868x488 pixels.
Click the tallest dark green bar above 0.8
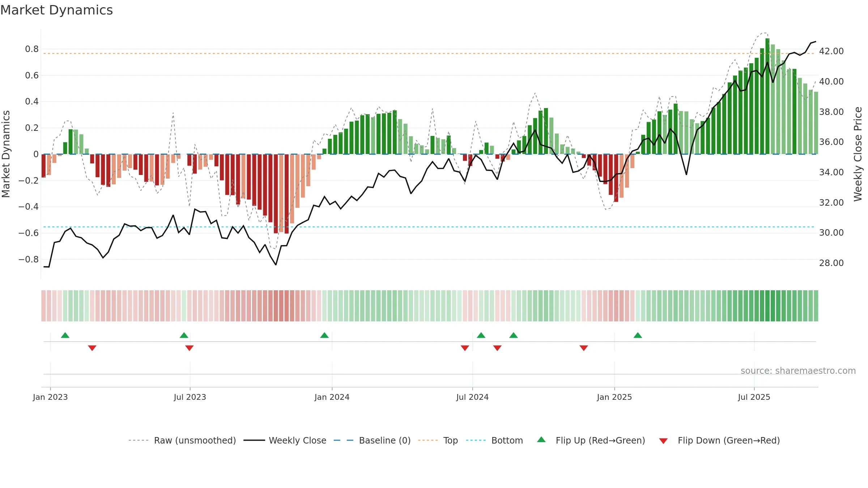(x=767, y=96)
